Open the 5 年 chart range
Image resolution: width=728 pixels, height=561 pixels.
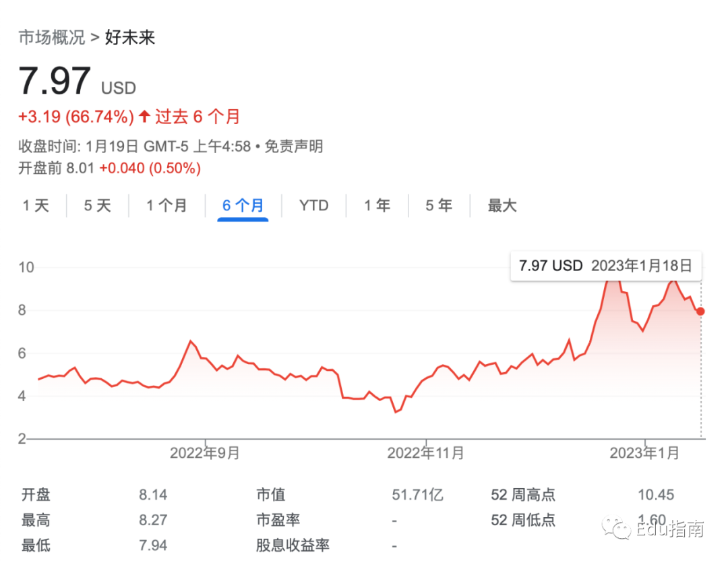[438, 206]
